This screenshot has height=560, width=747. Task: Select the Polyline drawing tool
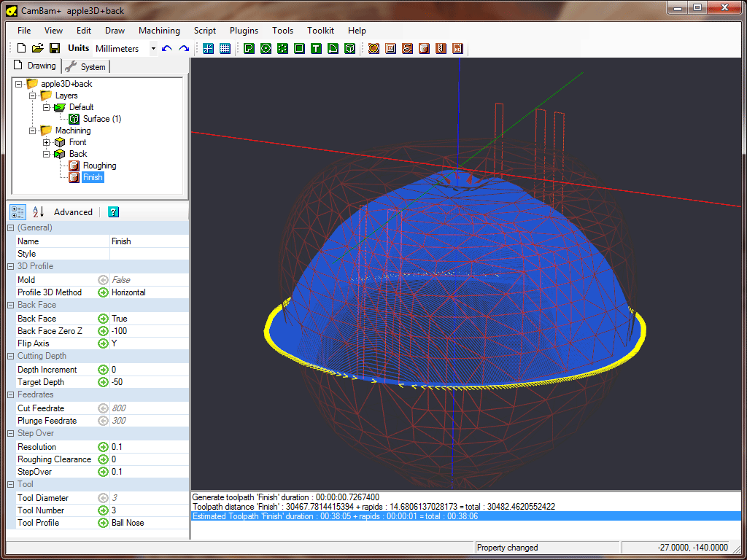pos(249,48)
